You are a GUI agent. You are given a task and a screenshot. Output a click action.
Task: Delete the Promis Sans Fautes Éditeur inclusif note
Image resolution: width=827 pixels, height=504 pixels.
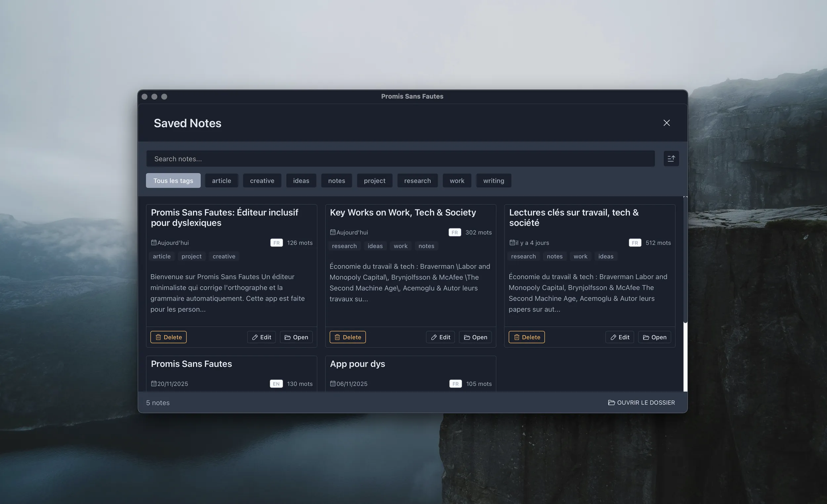pyautogui.click(x=168, y=337)
